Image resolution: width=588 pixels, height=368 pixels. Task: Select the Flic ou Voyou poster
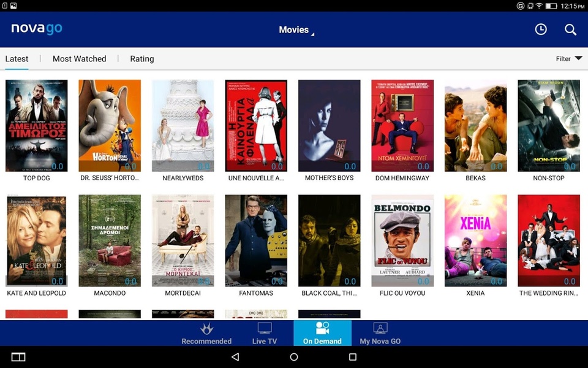[402, 240]
